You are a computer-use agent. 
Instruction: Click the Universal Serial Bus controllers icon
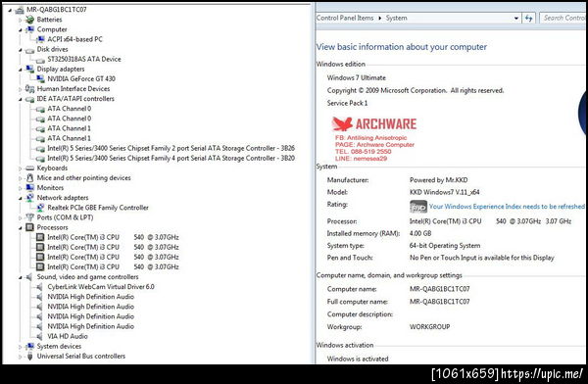point(30,357)
